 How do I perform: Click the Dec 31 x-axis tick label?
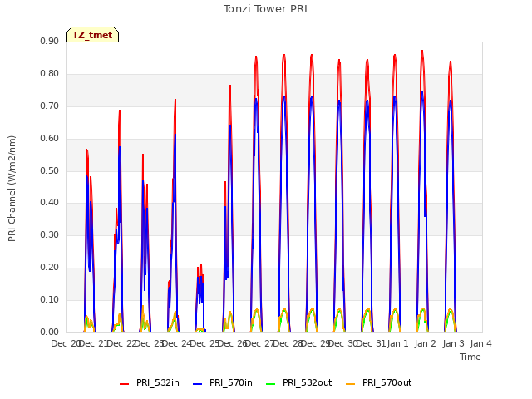[x=372, y=343]
